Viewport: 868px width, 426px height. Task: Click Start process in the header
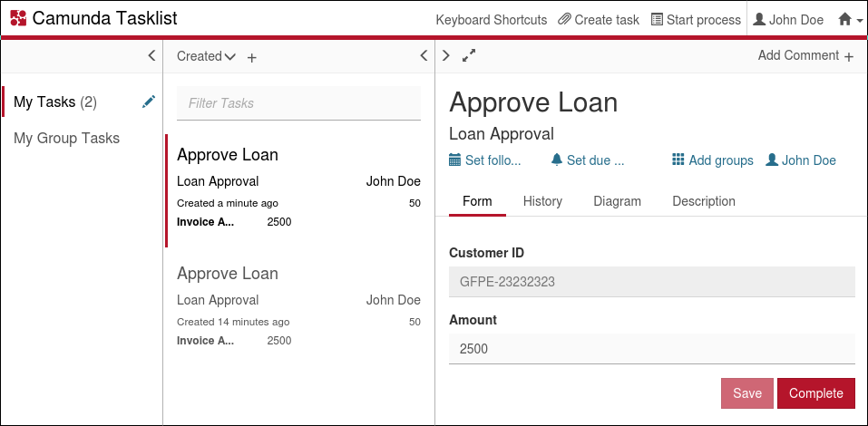(696, 20)
